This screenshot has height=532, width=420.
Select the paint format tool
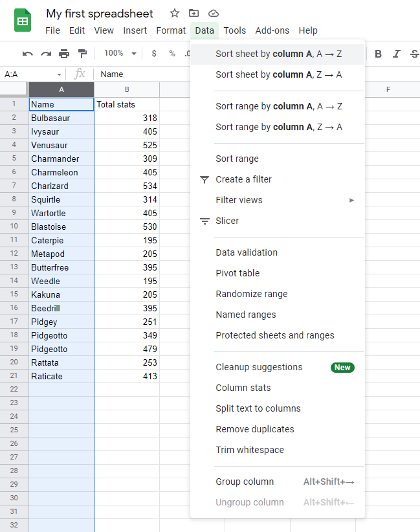tap(82, 54)
